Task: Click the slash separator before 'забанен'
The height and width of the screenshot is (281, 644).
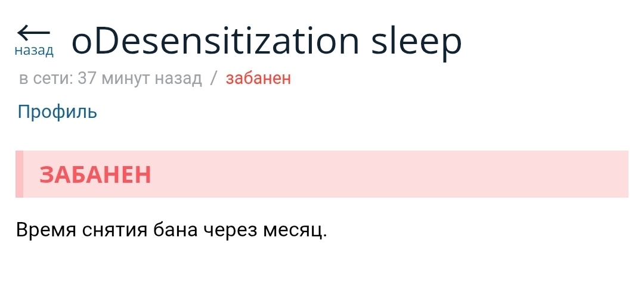Action: point(213,78)
